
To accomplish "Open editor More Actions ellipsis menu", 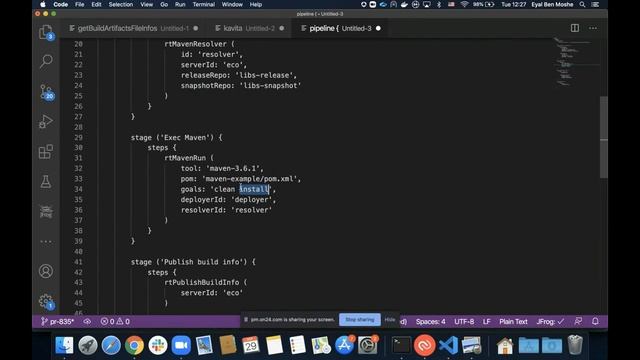I will pos(593,28).
